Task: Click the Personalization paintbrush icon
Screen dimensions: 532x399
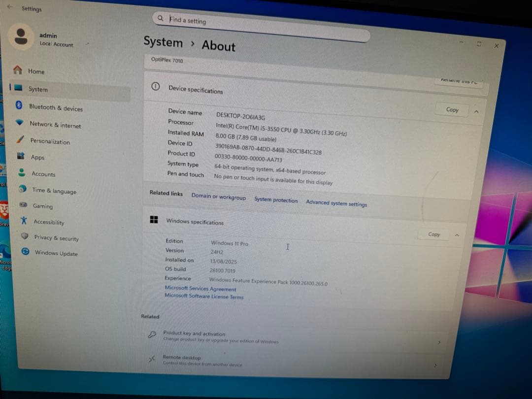Action: click(x=20, y=139)
